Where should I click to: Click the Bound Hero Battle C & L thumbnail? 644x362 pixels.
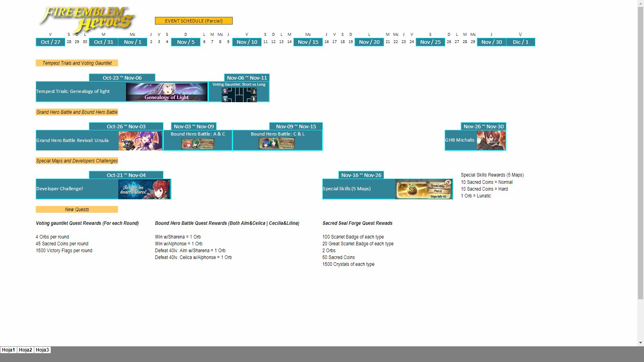point(277,143)
